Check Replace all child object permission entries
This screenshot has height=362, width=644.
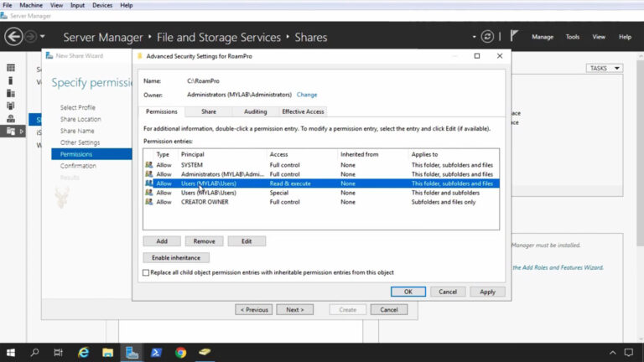pos(146,272)
